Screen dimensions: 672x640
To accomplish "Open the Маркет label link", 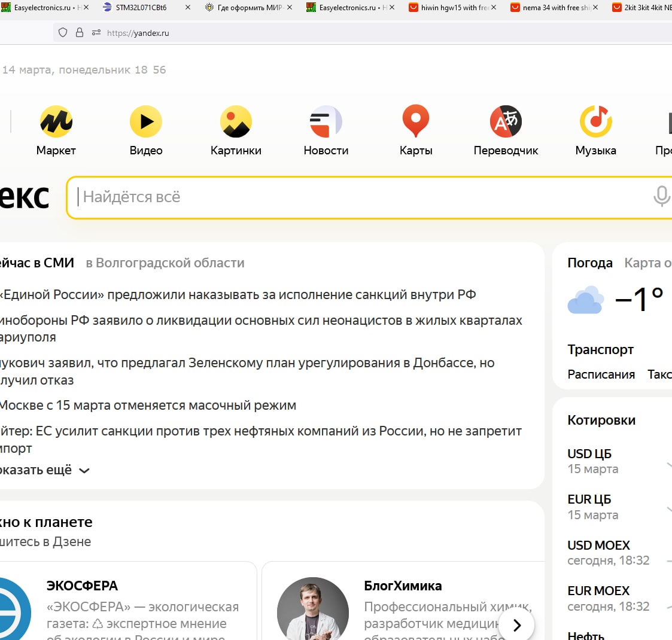I will 56,150.
